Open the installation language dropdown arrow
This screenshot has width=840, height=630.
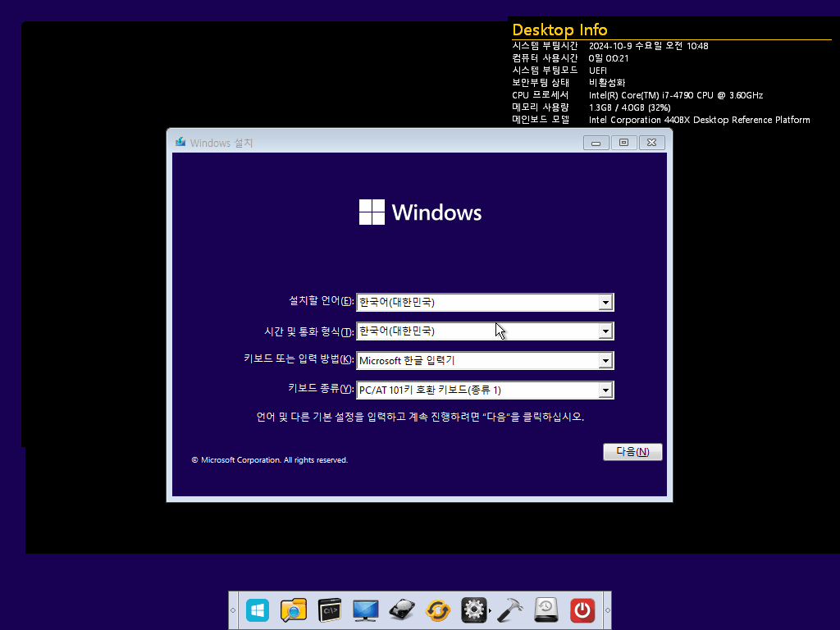(x=605, y=302)
